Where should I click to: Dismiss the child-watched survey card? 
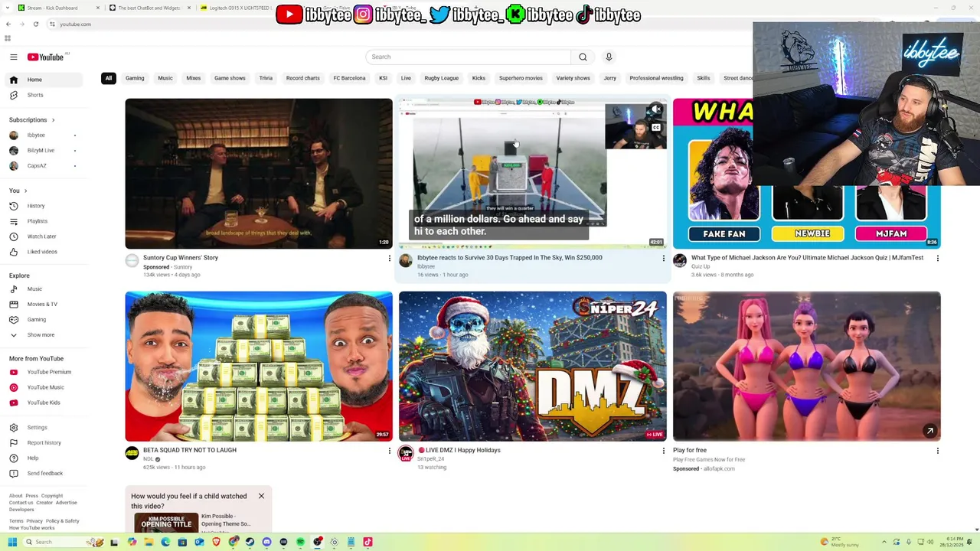pos(261,496)
